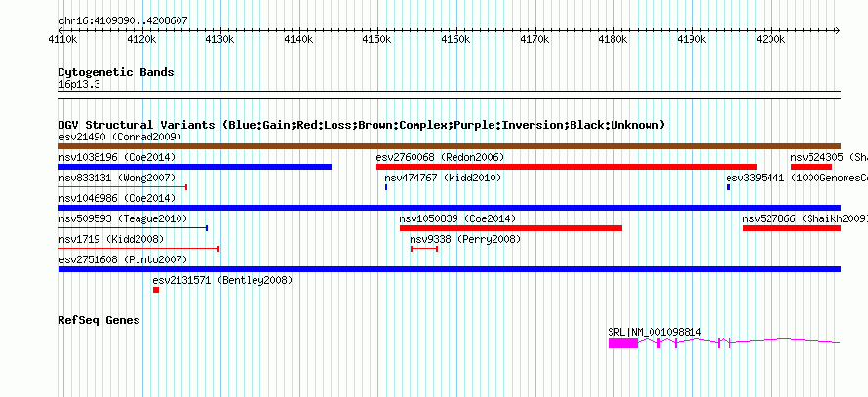Open the esv2760068 (Redon2006) label

click(440, 157)
